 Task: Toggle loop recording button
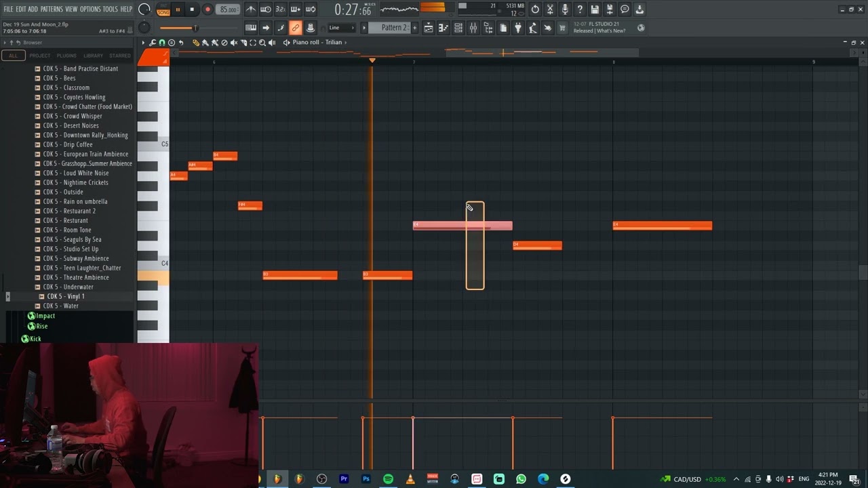point(310,9)
